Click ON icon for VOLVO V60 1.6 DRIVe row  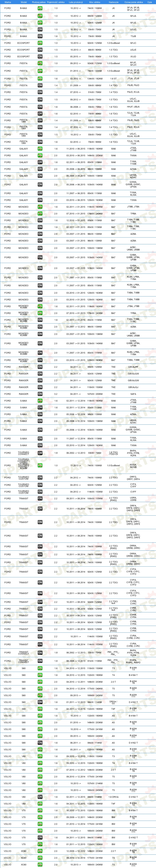40,797
